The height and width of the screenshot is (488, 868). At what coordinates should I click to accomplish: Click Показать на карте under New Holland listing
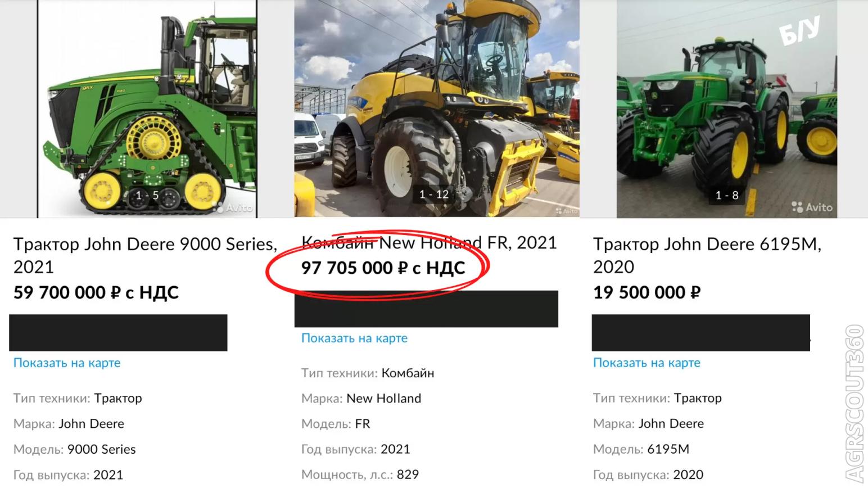tap(354, 338)
